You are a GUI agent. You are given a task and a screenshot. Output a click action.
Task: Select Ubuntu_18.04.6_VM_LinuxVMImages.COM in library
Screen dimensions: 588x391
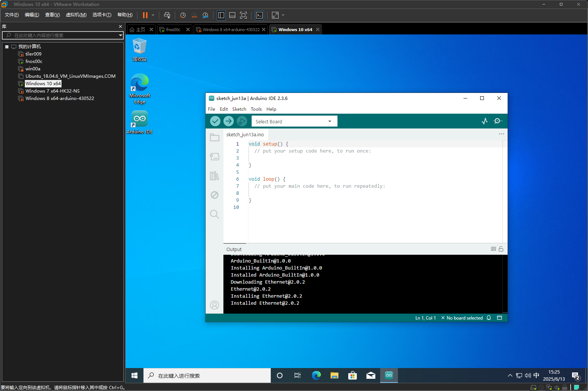(70, 76)
